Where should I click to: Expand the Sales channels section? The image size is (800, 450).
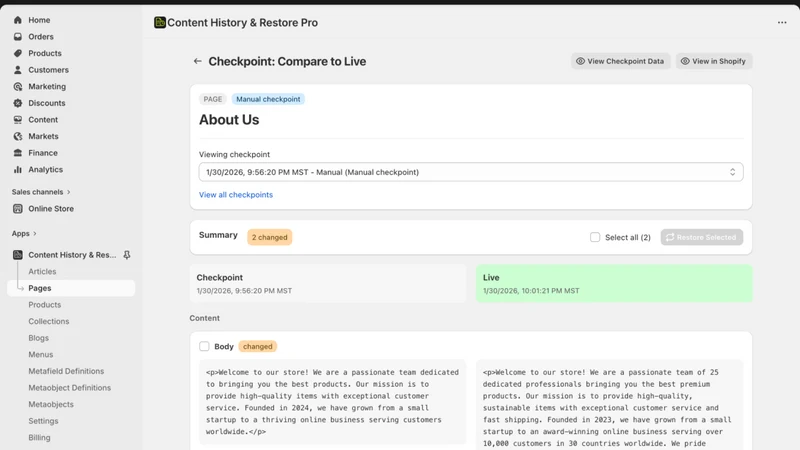[x=41, y=192]
